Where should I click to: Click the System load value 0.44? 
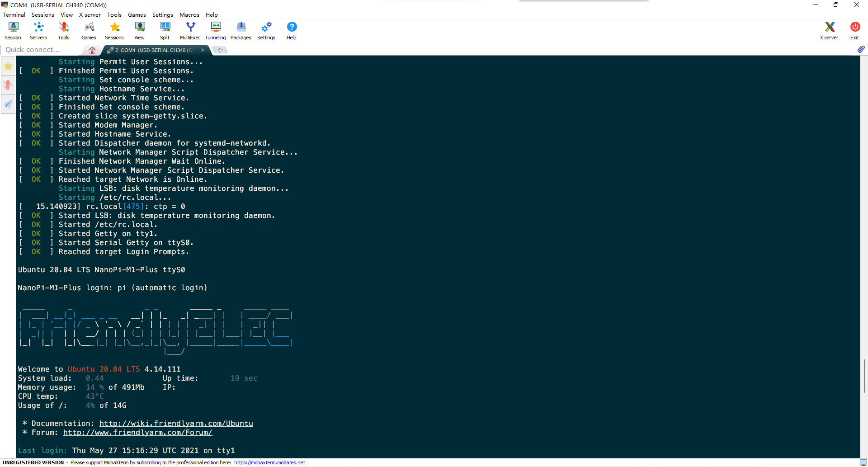95,378
